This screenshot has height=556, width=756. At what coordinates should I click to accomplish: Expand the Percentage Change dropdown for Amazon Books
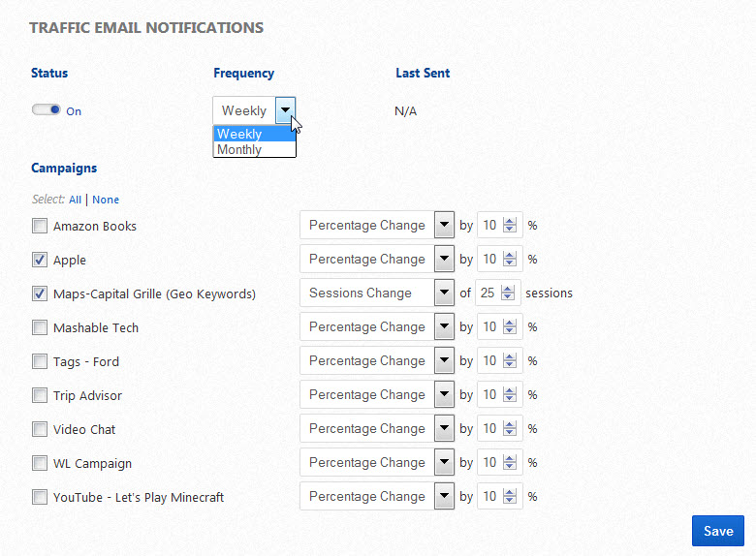(444, 226)
